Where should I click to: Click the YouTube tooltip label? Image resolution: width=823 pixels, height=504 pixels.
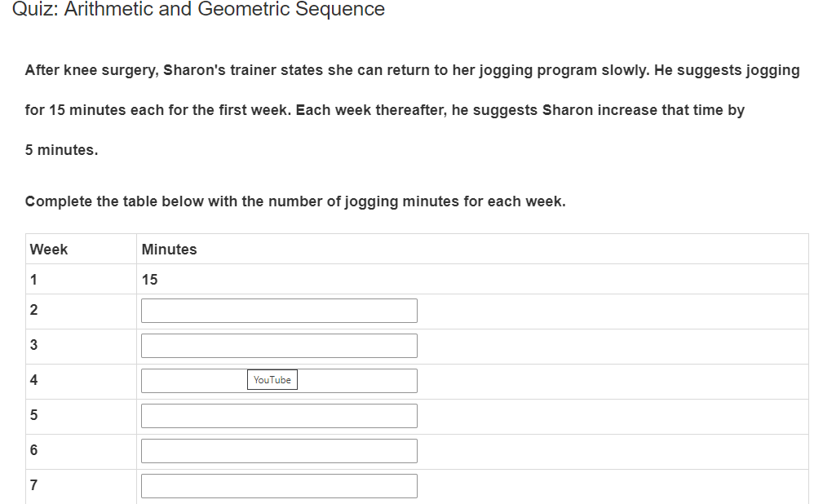(272, 380)
